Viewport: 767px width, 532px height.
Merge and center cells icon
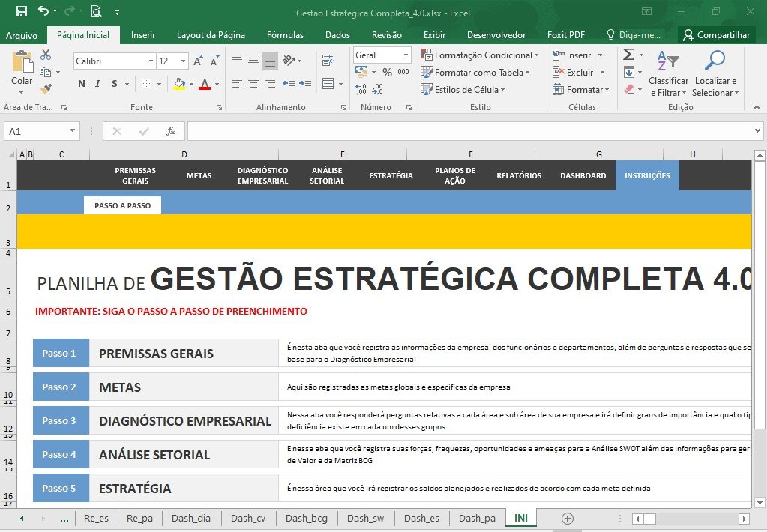tap(328, 84)
